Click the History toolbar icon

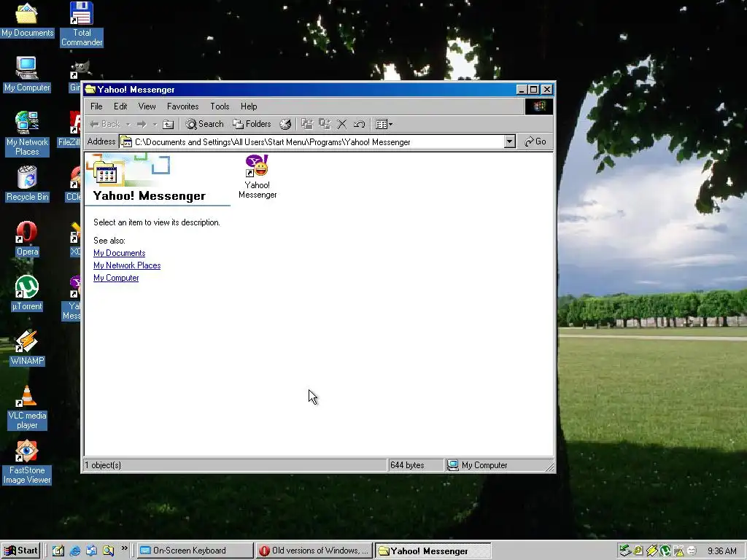tap(285, 124)
